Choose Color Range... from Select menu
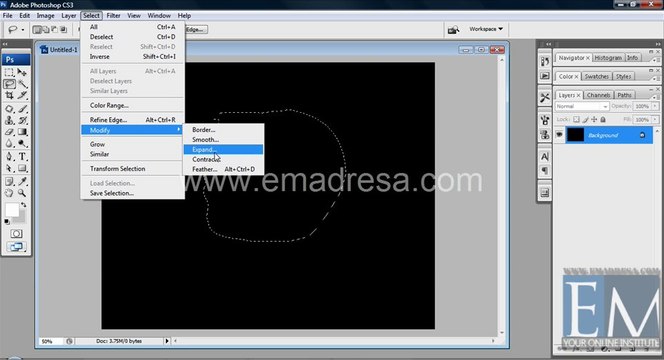 (x=133, y=105)
